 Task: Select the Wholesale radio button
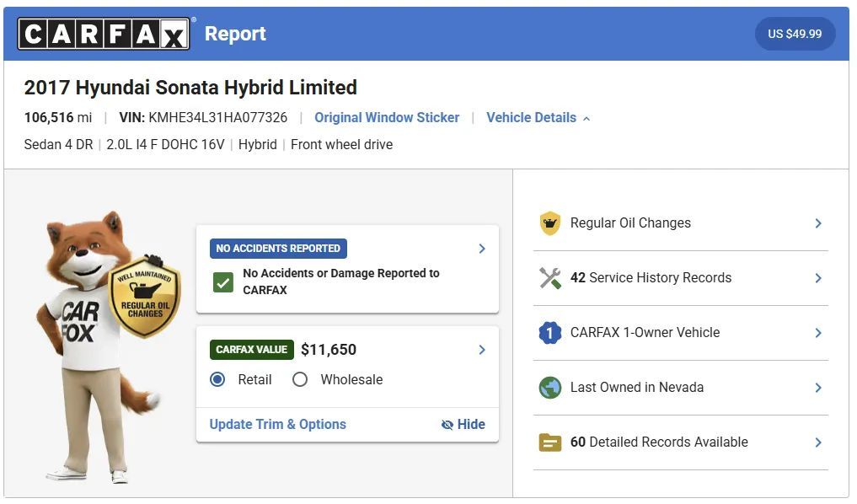(300, 379)
